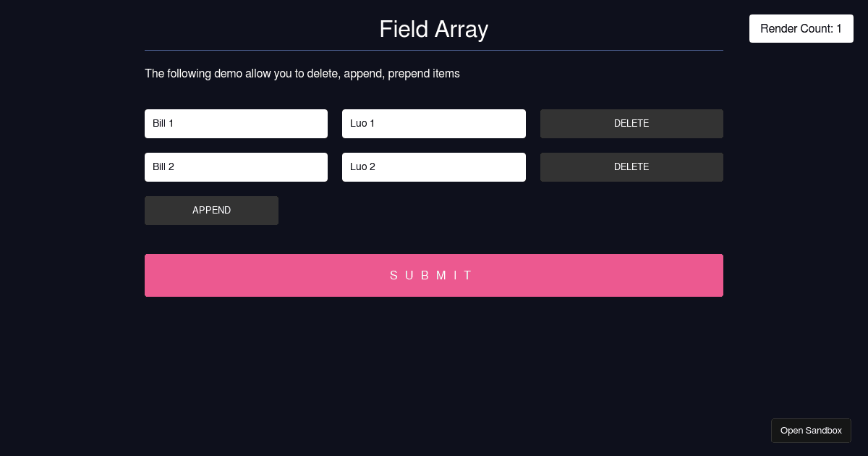Open Sandbox from the bottom right
Image resolution: width=868 pixels, height=456 pixels.
pos(811,430)
